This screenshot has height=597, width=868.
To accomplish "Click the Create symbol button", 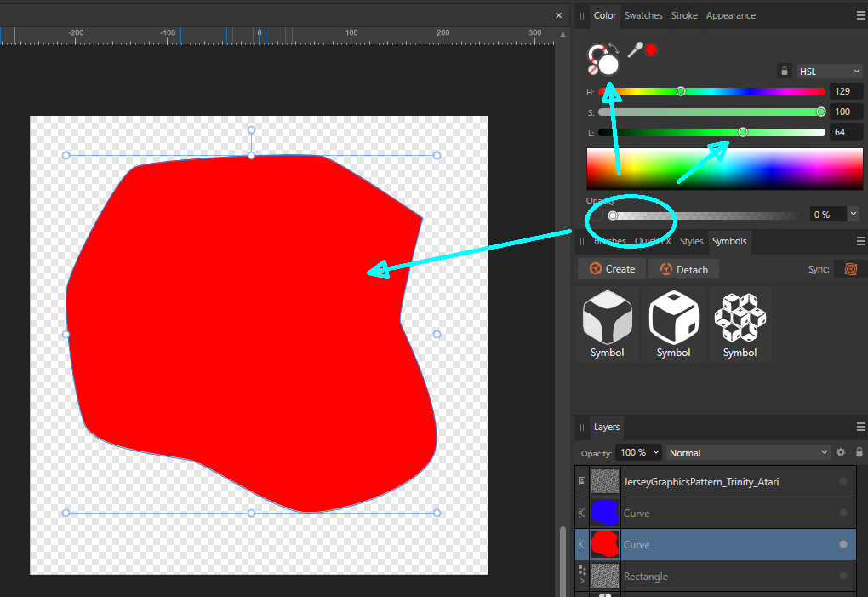I will [x=610, y=269].
